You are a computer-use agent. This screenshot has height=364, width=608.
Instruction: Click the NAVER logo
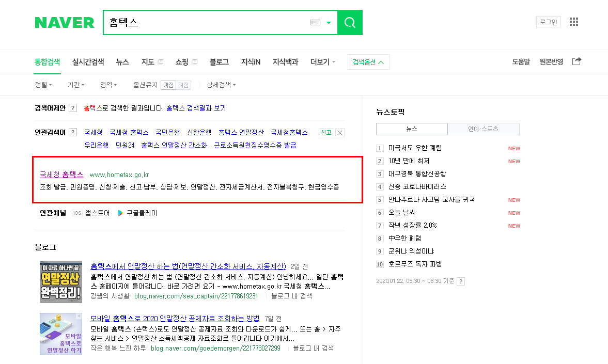(65, 23)
